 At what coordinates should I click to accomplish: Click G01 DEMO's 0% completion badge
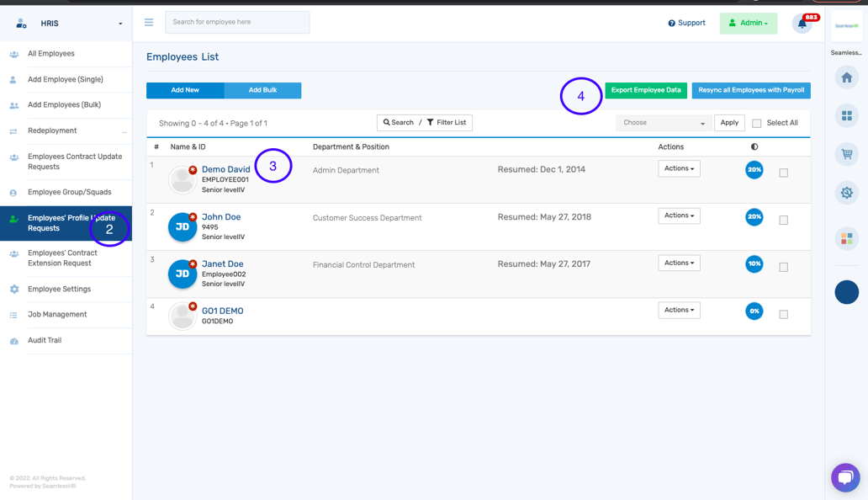point(754,311)
